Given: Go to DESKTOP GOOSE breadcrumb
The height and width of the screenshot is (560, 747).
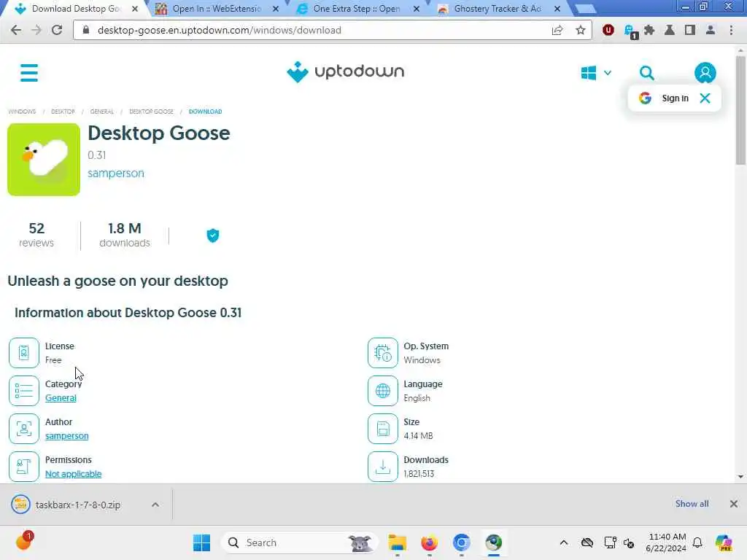Looking at the screenshot, I should [152, 112].
